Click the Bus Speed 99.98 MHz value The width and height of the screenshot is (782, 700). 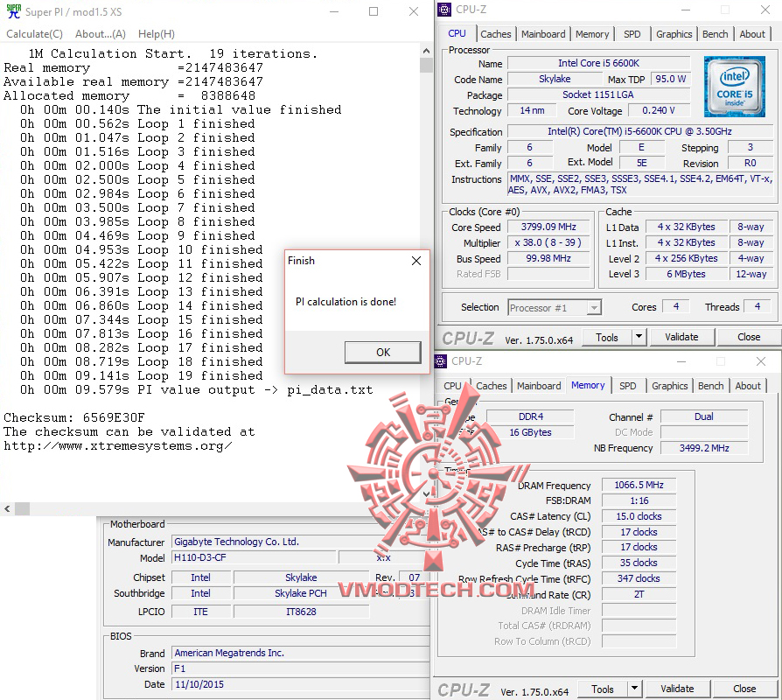point(548,258)
